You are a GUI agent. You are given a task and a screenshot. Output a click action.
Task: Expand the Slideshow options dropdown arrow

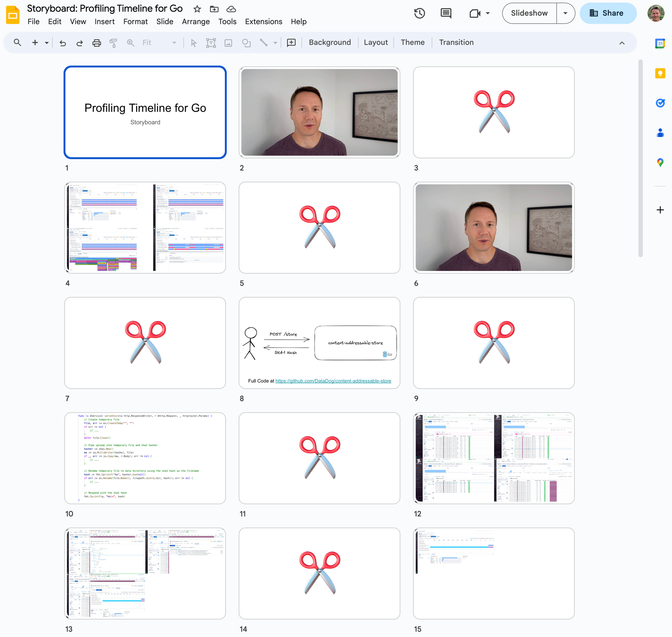[565, 13]
